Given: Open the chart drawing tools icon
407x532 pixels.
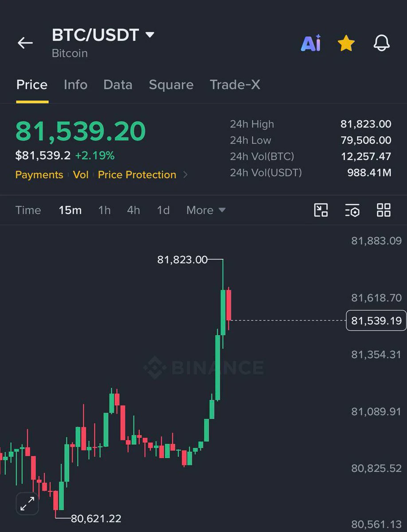Looking at the screenshot, I should tap(321, 210).
